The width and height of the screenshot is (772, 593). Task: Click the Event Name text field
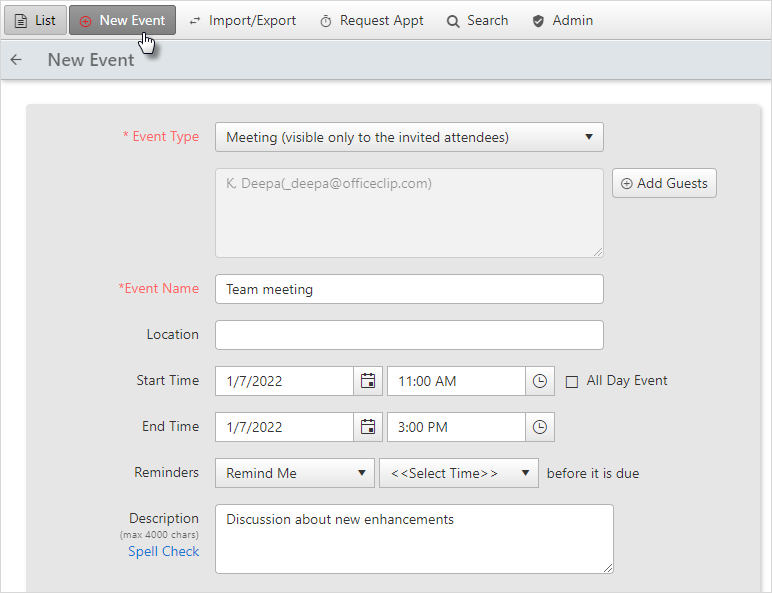point(409,289)
